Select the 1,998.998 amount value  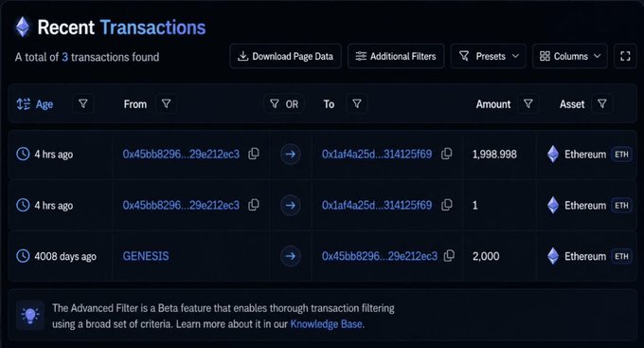pos(494,155)
